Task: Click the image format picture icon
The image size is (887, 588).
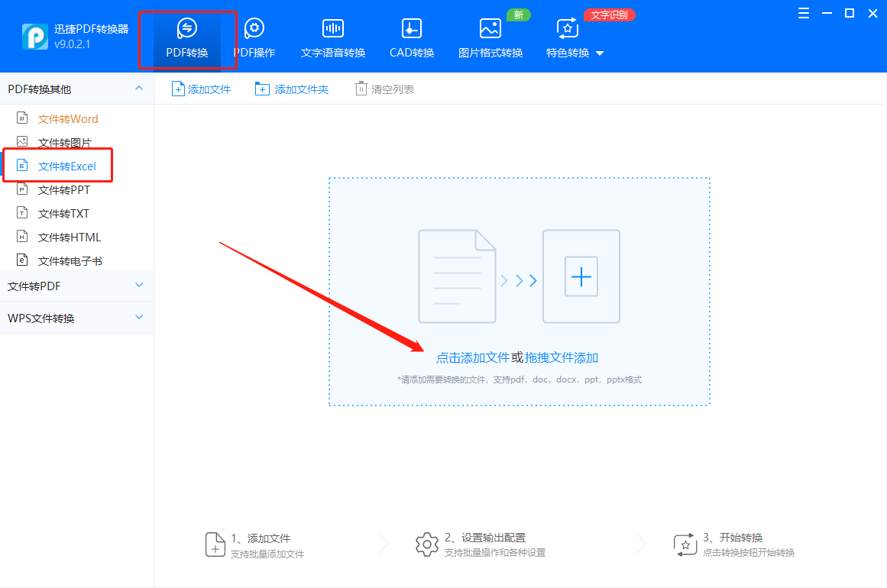Action: point(490,27)
